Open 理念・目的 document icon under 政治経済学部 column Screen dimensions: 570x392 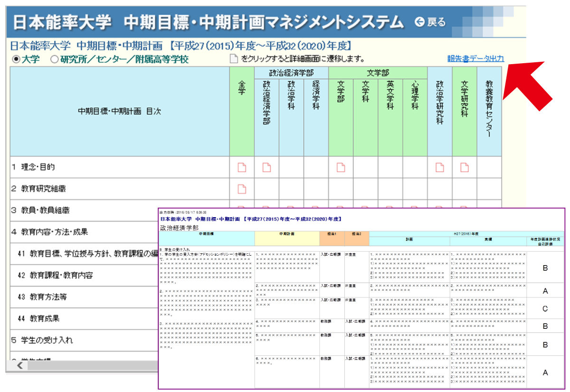pyautogui.click(x=266, y=167)
